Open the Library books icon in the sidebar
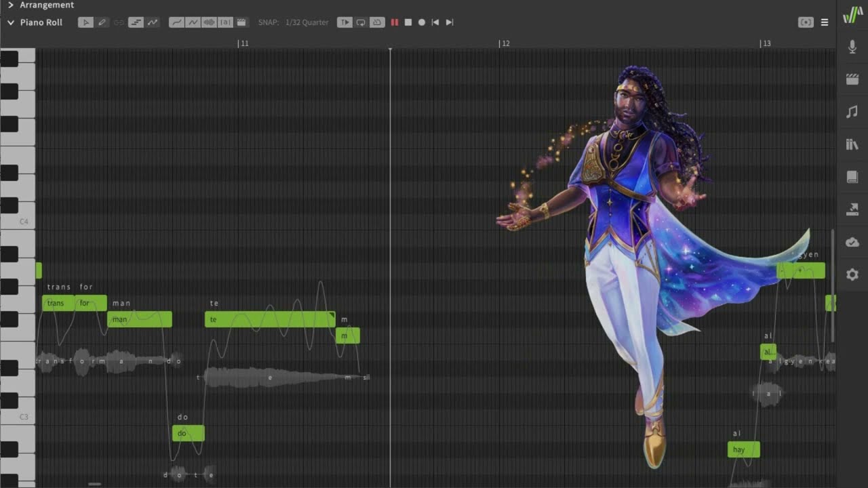This screenshot has width=868, height=488. [852, 144]
